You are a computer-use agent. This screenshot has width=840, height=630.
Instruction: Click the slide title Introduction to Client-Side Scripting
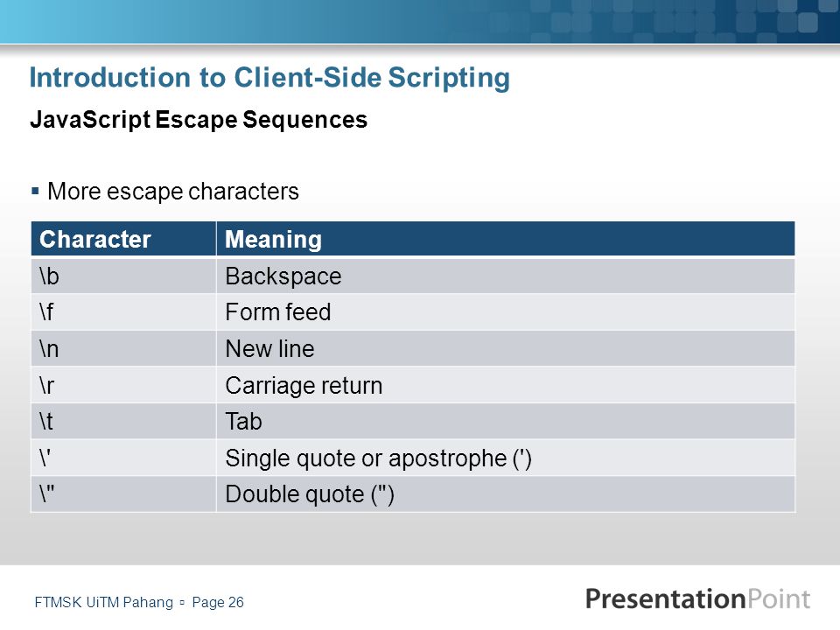tap(269, 78)
